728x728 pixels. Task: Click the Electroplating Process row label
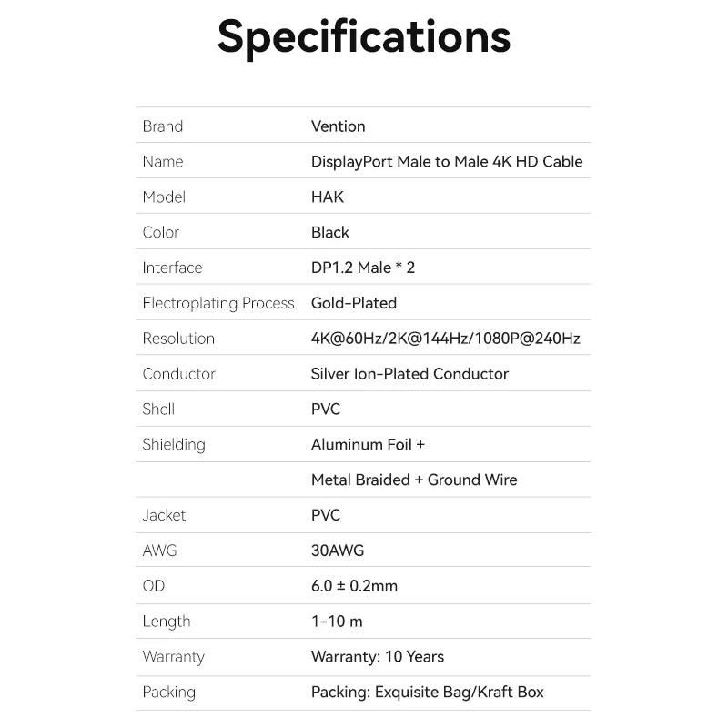tap(218, 303)
